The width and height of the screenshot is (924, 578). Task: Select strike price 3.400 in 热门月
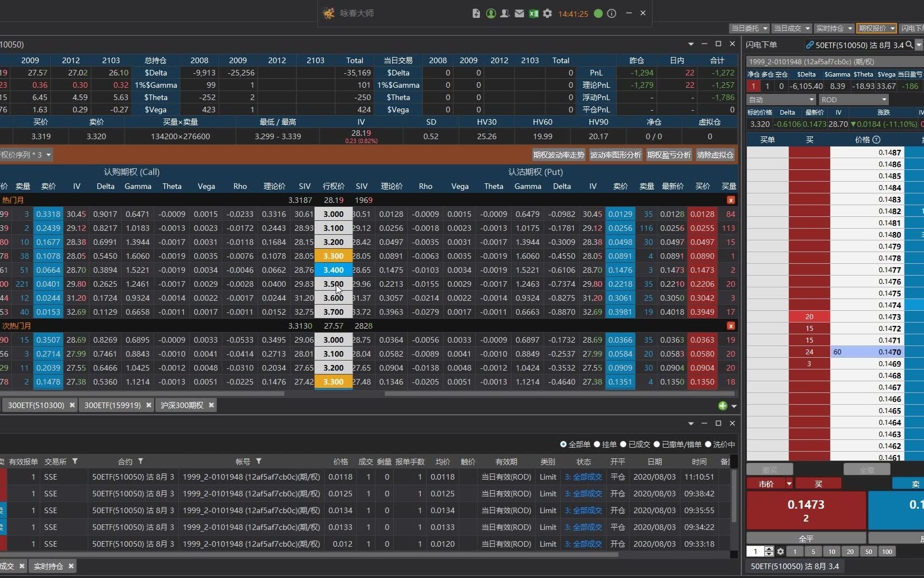pos(334,270)
